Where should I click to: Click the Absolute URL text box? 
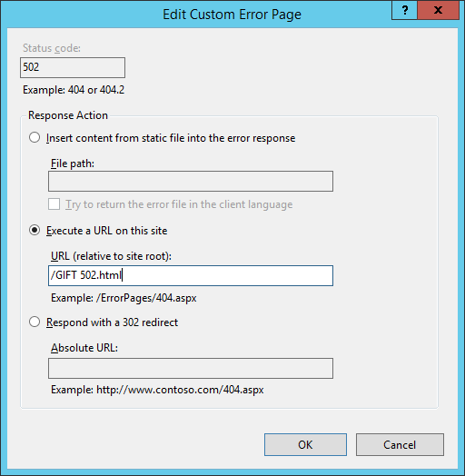tap(191, 368)
